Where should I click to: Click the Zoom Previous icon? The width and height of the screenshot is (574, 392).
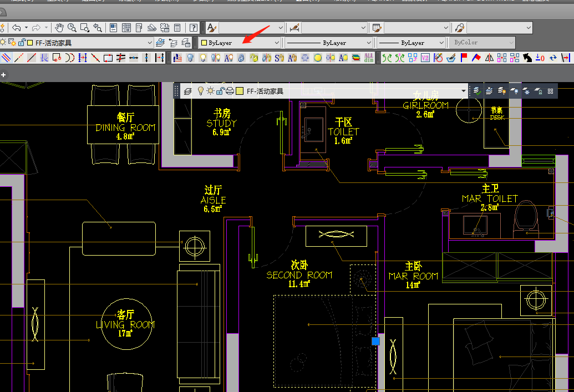coord(98,28)
